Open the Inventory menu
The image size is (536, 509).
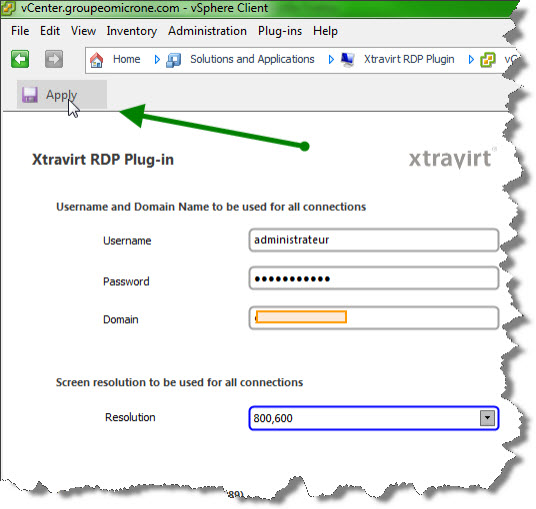[x=132, y=31]
